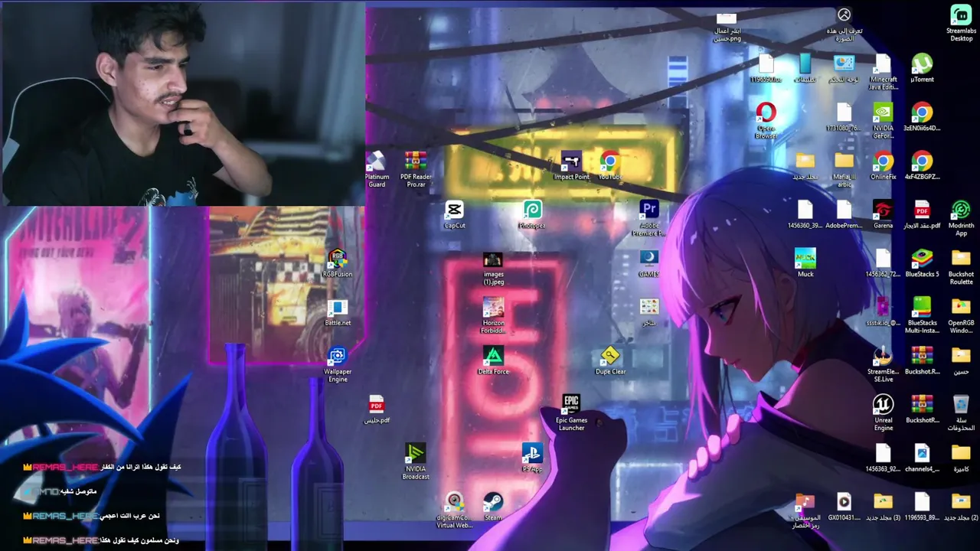Image resolution: width=980 pixels, height=551 pixels.
Task: Open the حسين folder
Action: [x=961, y=360]
